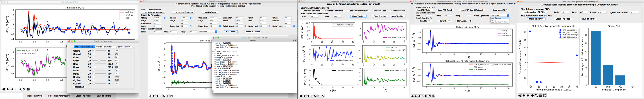
Task: Click the save floppy icon in leftmost plot toolbar
Action: point(28,89)
